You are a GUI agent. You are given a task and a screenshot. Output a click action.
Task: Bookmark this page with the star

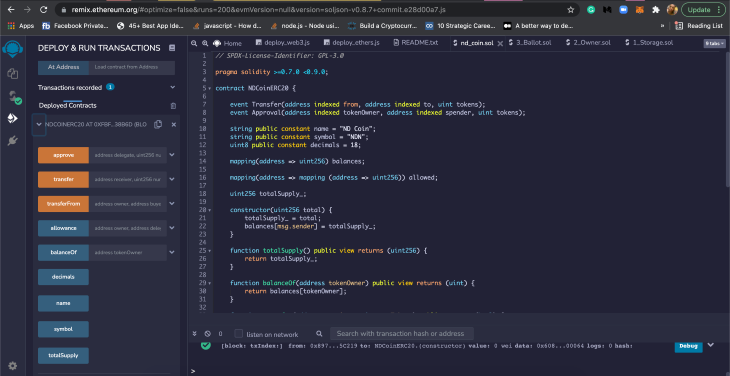coord(570,9)
